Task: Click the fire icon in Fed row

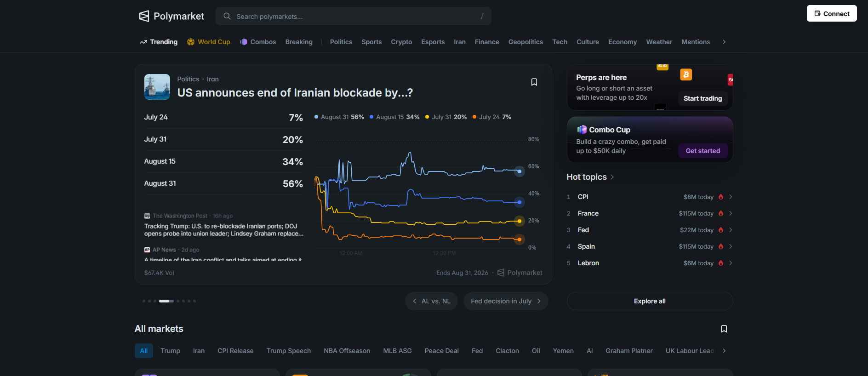Action: [721, 230]
